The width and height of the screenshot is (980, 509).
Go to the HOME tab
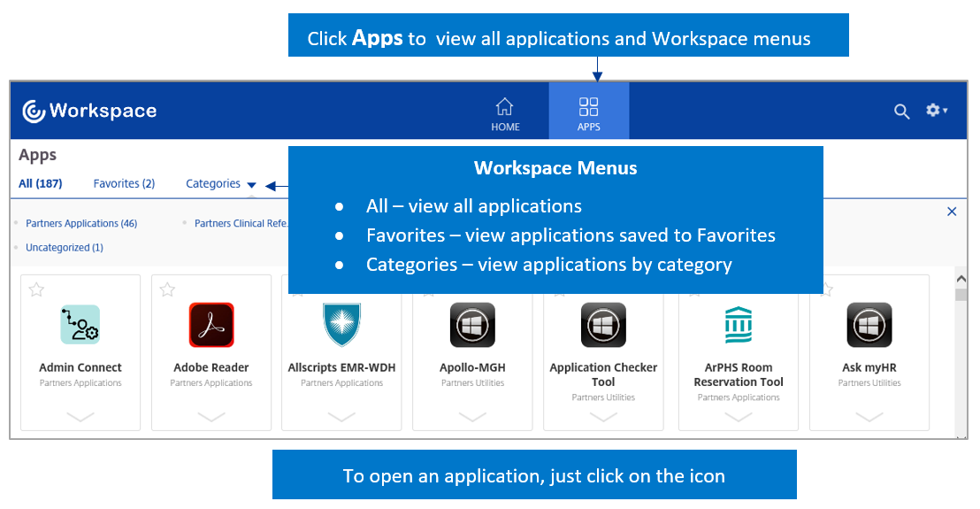(x=505, y=114)
